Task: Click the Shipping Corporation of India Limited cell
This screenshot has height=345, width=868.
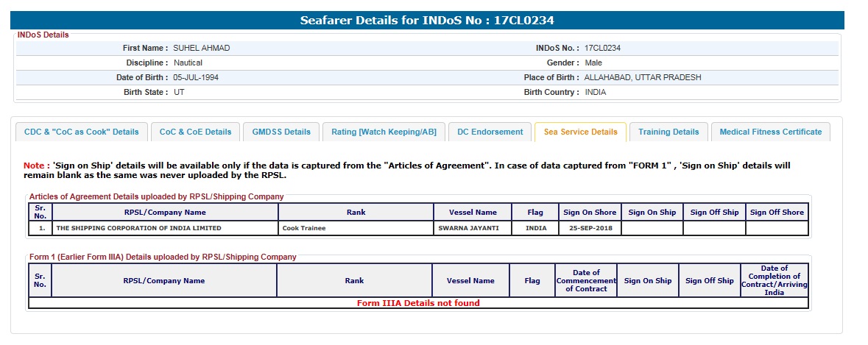Action: [x=138, y=229]
